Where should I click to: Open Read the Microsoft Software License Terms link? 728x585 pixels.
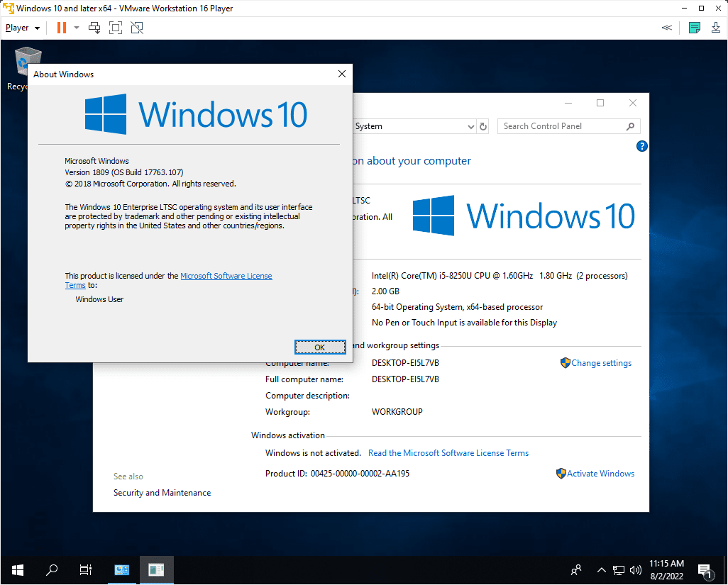pyautogui.click(x=448, y=453)
